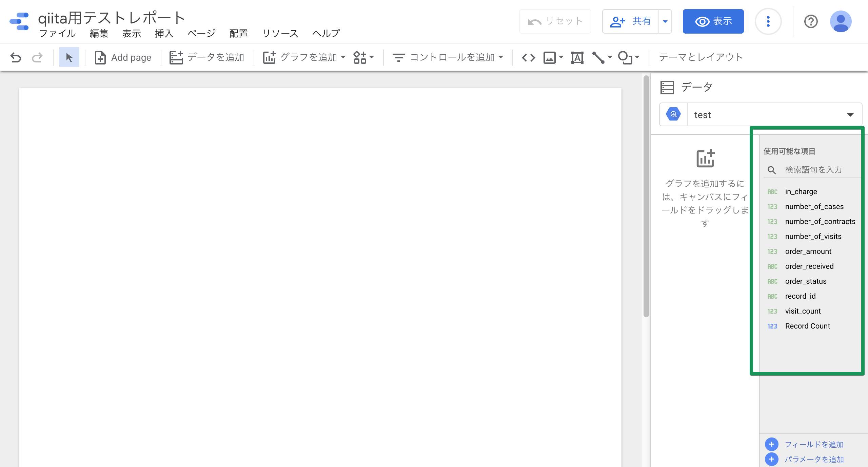Select the in_charge field item

(801, 191)
